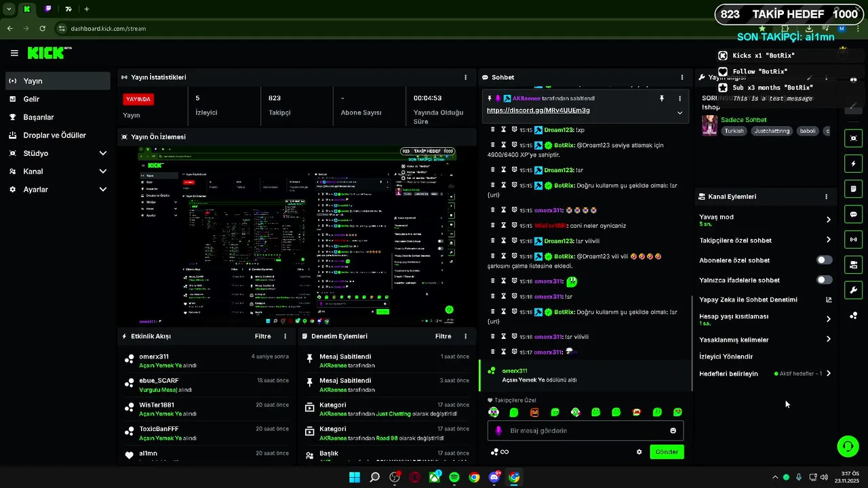Collapse the pinned message chevron
The width and height of the screenshot is (868, 488).
coord(679,113)
